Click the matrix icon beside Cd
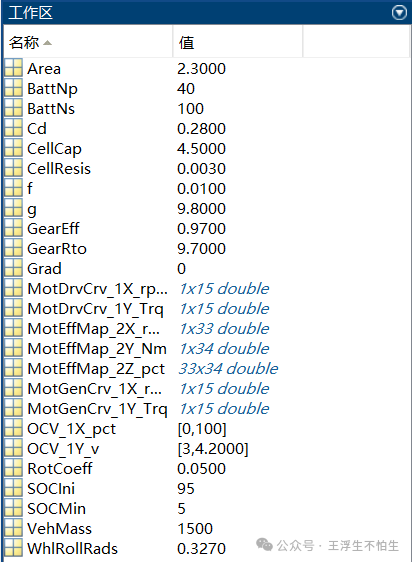412x562 pixels. click(x=14, y=128)
